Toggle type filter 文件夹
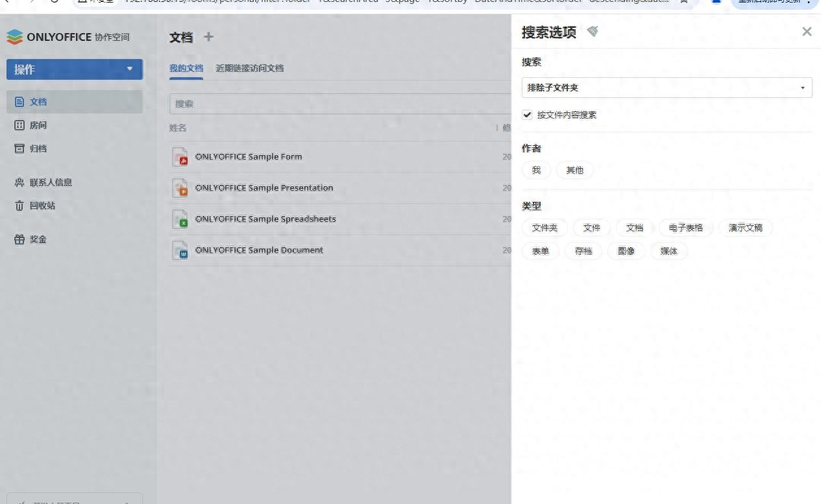The image size is (821, 504). coord(545,228)
